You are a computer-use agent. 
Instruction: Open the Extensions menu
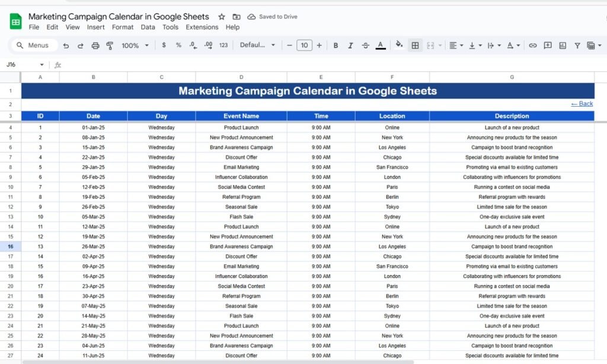click(202, 27)
